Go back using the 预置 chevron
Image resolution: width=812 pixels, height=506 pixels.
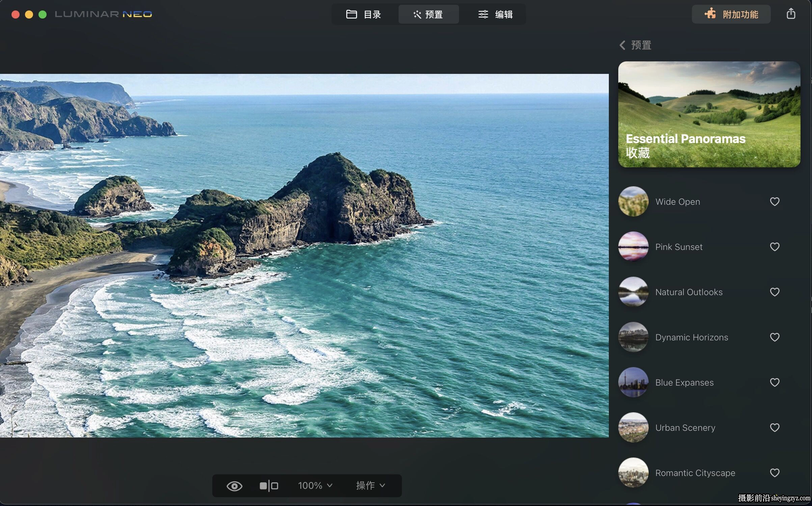click(x=635, y=45)
